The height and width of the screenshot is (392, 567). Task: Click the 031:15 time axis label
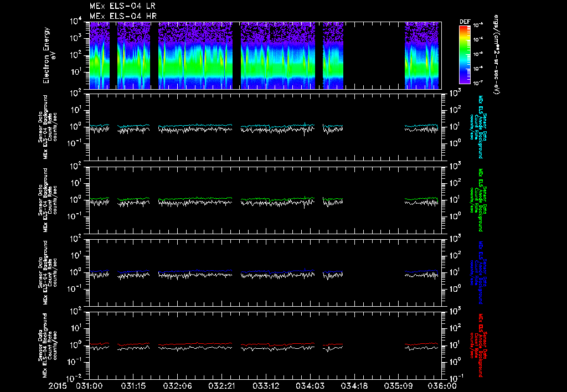click(x=133, y=386)
